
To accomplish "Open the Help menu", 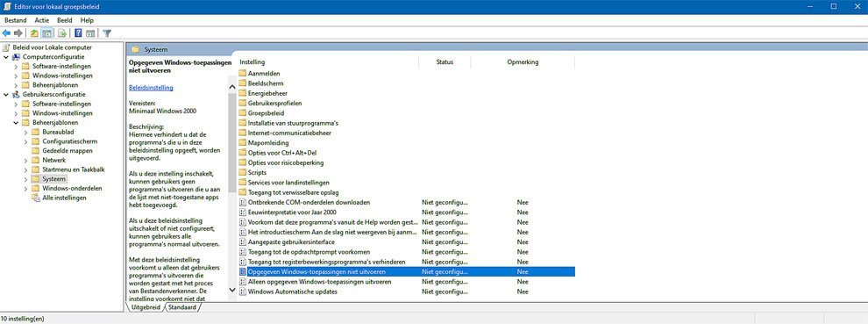I will pos(87,20).
